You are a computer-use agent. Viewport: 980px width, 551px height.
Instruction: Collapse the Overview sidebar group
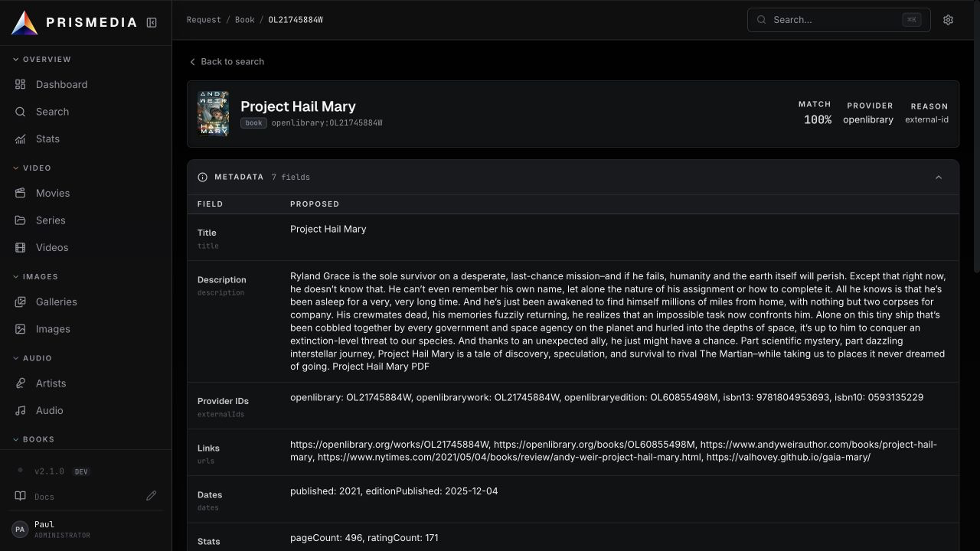click(x=43, y=59)
